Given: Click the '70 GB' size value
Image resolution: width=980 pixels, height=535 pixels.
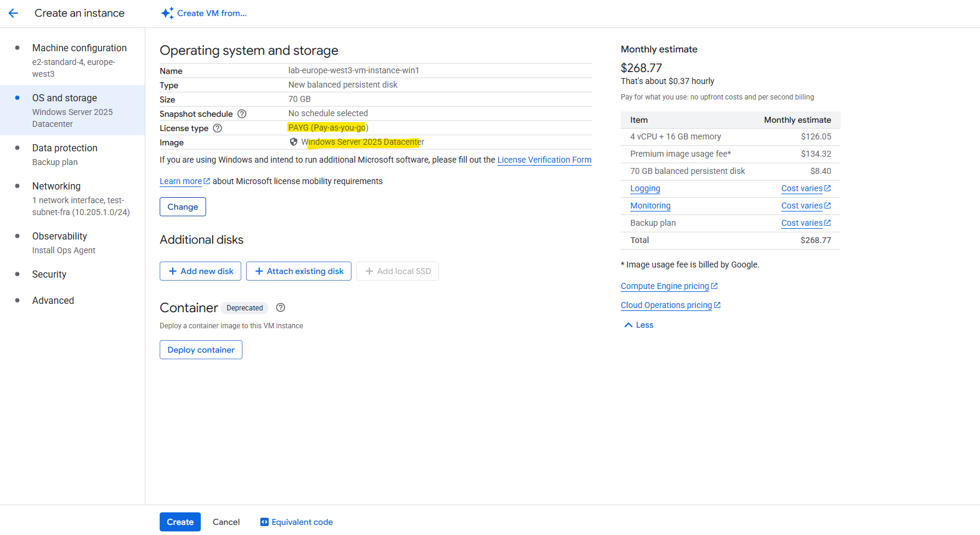Looking at the screenshot, I should click(x=300, y=99).
